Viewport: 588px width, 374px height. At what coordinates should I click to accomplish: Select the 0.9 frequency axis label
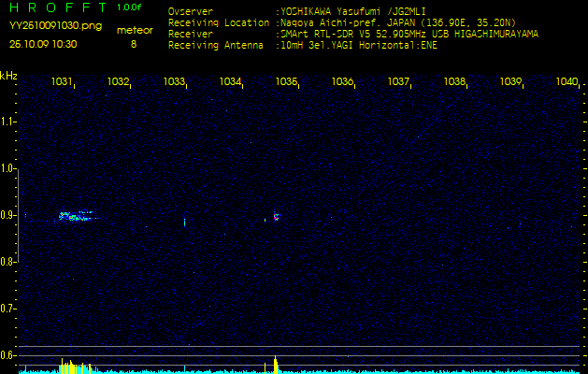(9, 215)
